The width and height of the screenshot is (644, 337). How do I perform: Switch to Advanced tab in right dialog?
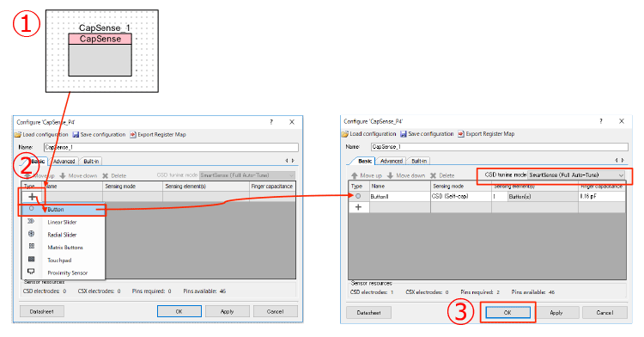click(x=391, y=161)
